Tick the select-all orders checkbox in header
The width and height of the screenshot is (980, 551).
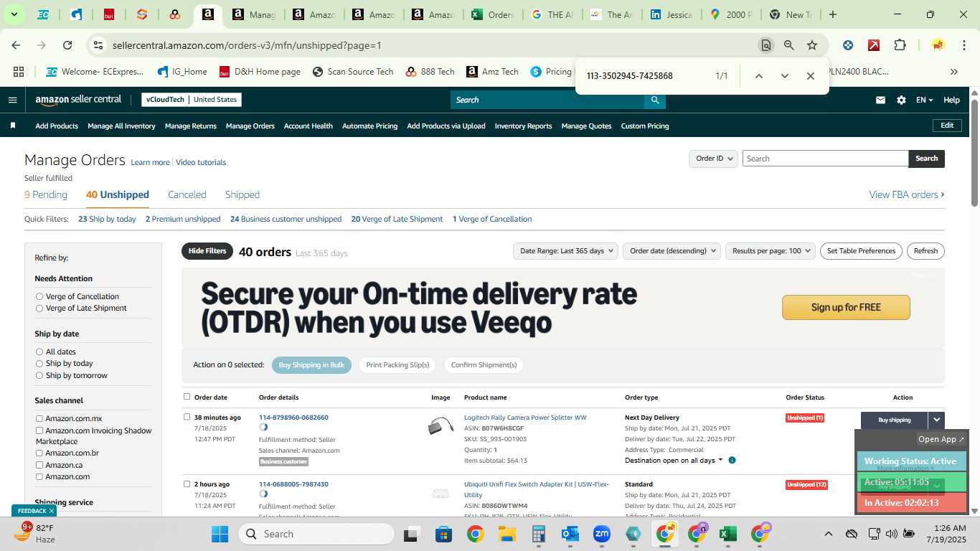tap(187, 396)
